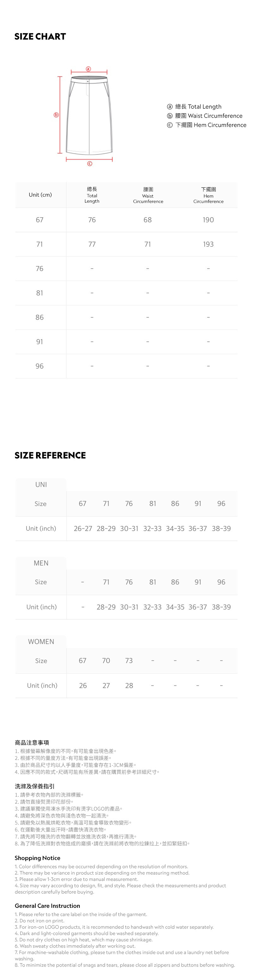Click the General Care Instruction heading
This screenshot has height=980, width=253.
(x=47, y=906)
